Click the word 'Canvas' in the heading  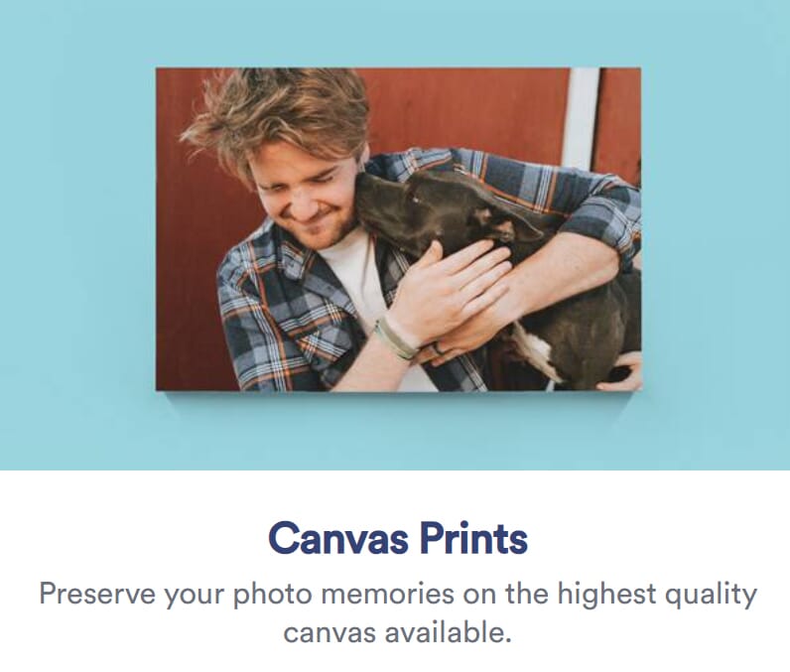(x=338, y=538)
